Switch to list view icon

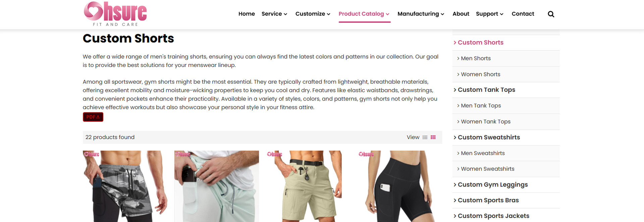click(x=425, y=137)
